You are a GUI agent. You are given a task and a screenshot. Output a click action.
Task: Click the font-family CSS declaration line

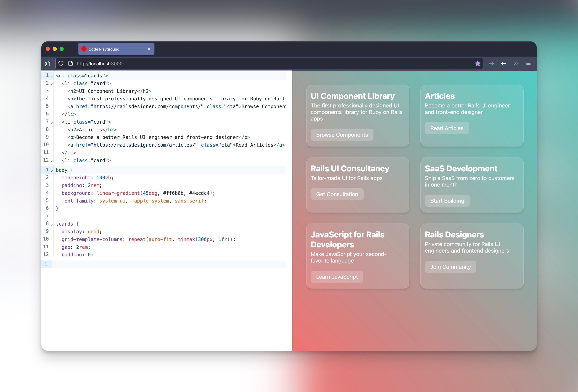tap(134, 201)
